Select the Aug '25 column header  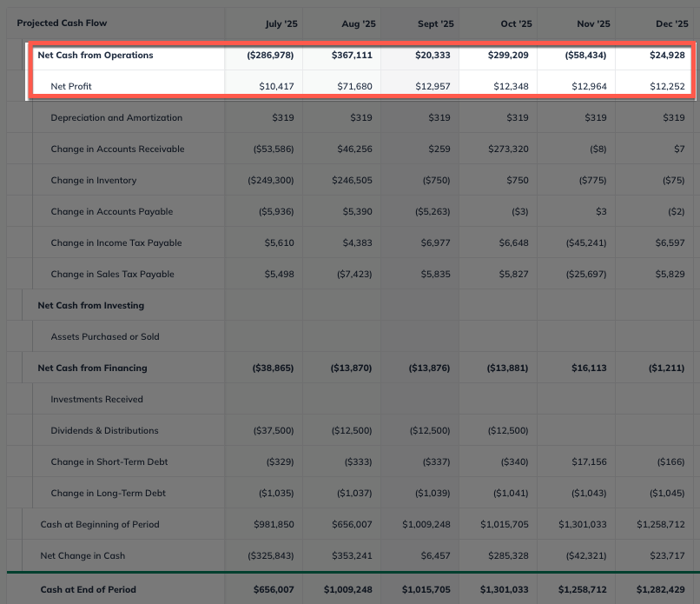(x=359, y=23)
